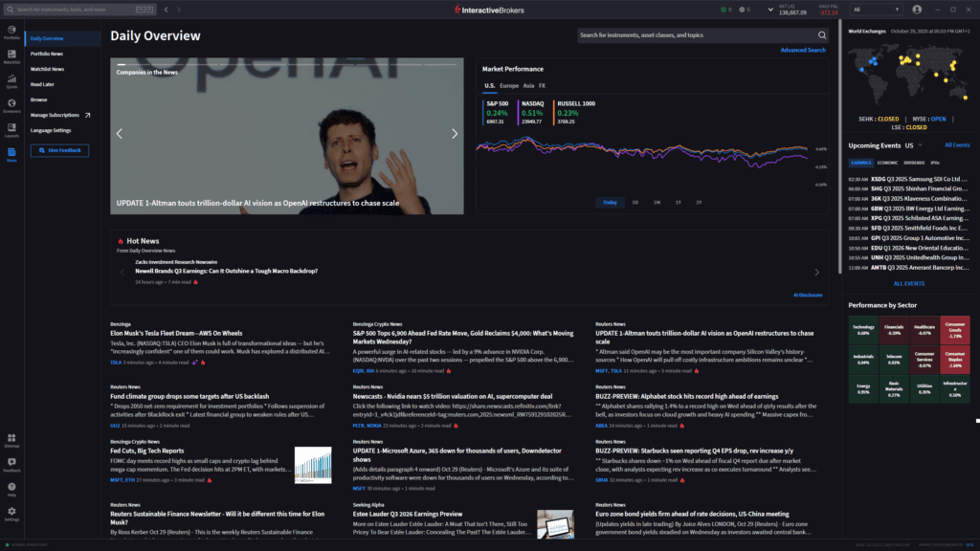Viewport: 980px width, 551px height.
Task: Switch Market Performance to the Europe tab
Action: pyautogui.click(x=509, y=85)
